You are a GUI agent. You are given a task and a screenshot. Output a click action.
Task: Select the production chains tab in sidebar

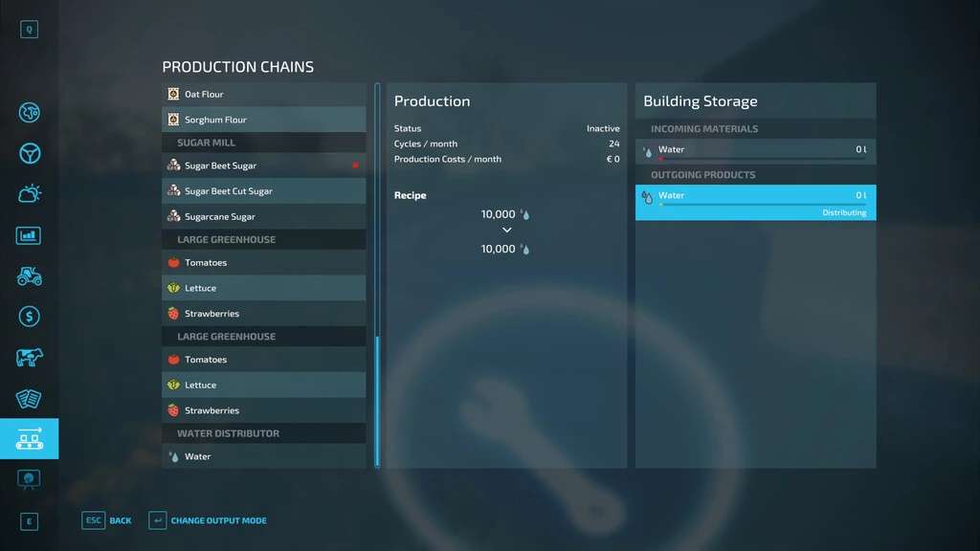[x=29, y=439]
